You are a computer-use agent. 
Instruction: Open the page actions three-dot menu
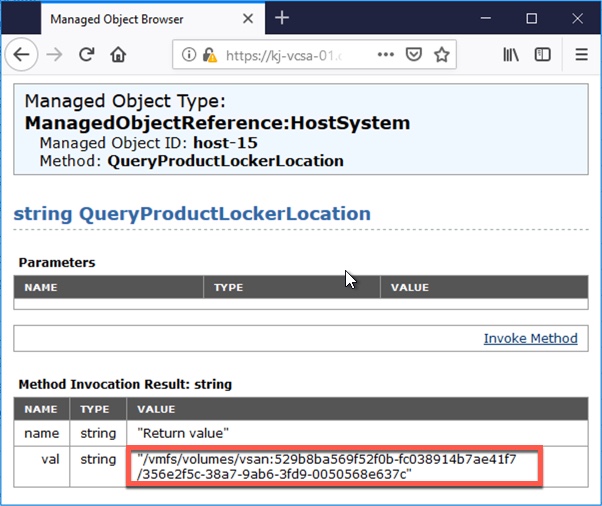click(386, 55)
